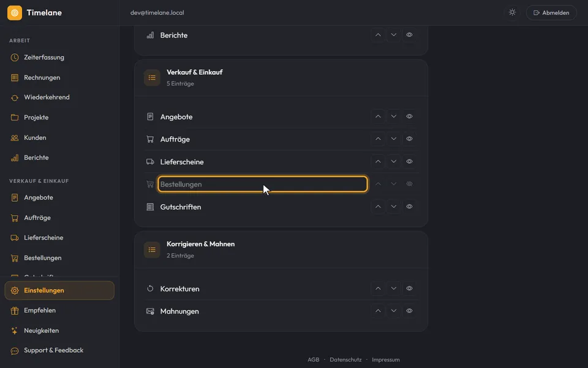Go to Rechnungen in the sidebar

point(59,78)
